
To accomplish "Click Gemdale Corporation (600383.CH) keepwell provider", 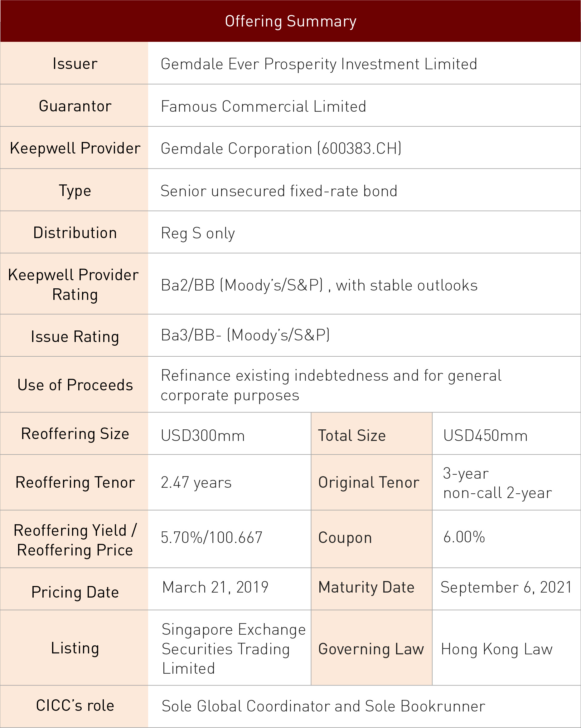I will [281, 149].
